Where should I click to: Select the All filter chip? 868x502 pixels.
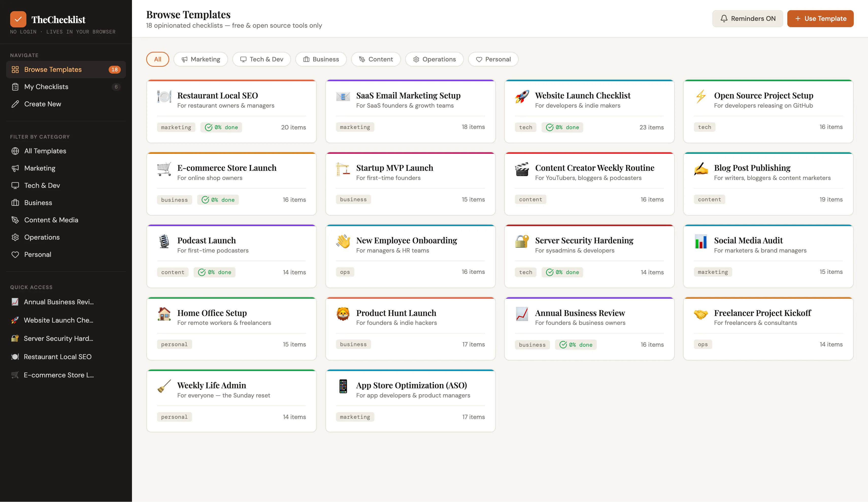coord(157,59)
